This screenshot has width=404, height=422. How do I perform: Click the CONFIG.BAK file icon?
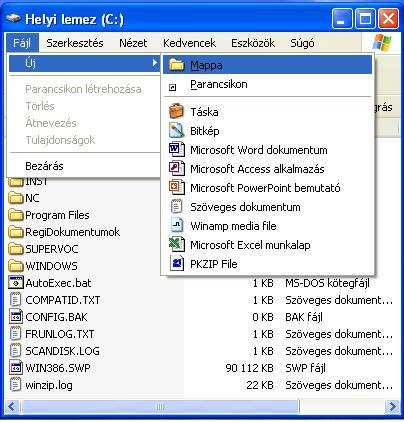(x=15, y=317)
